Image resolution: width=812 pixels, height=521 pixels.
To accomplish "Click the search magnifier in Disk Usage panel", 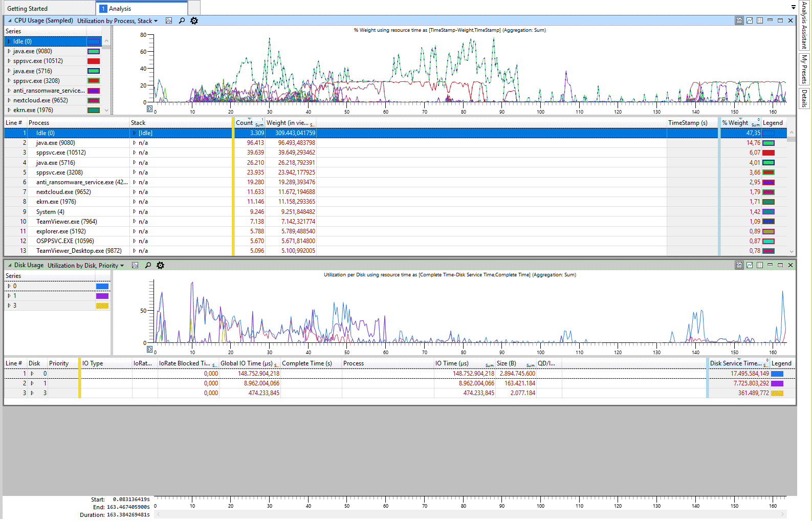I will point(148,266).
